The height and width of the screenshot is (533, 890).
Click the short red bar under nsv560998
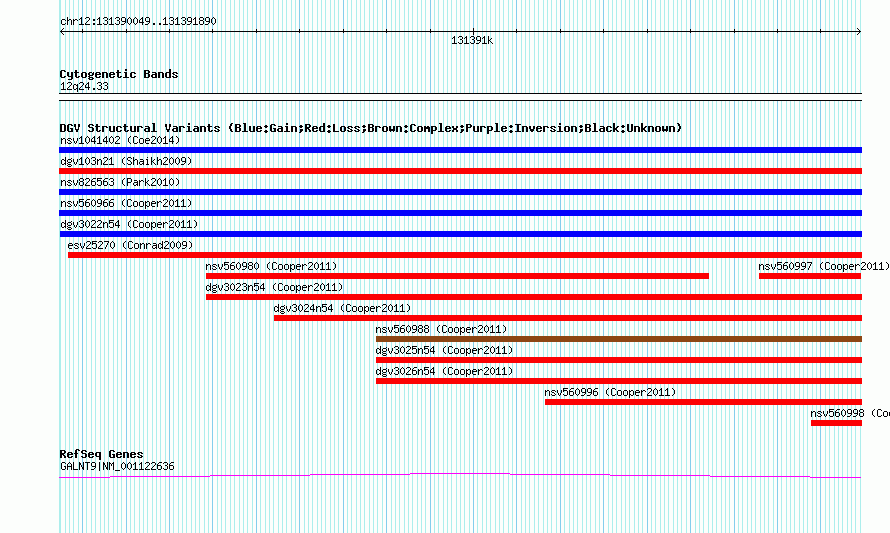[836, 423]
